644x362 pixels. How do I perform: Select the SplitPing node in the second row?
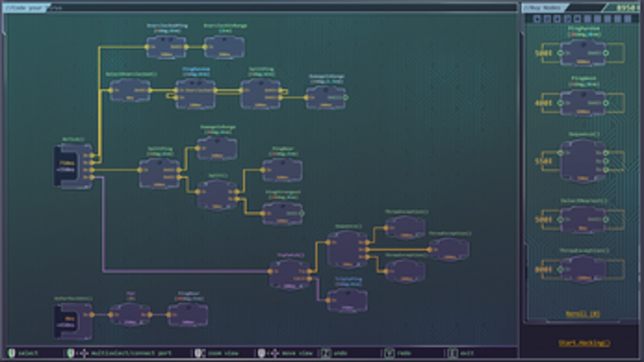click(x=261, y=93)
